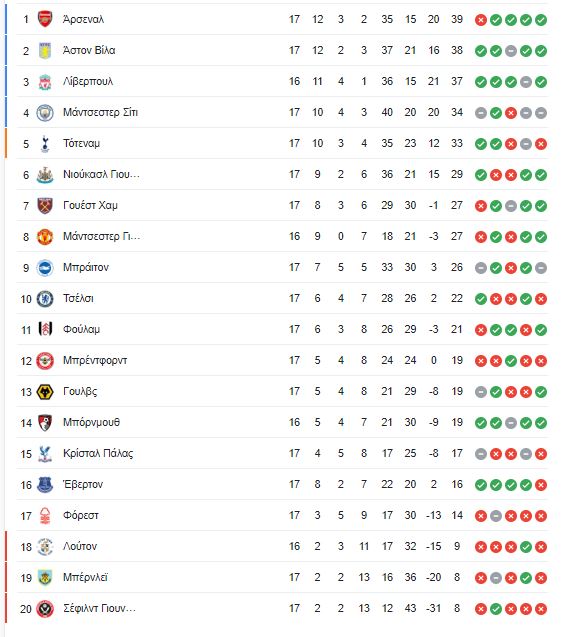This screenshot has height=637, width=564.
Task: Click the Wolves yellow wolf badge
Action: pyautogui.click(x=45, y=392)
